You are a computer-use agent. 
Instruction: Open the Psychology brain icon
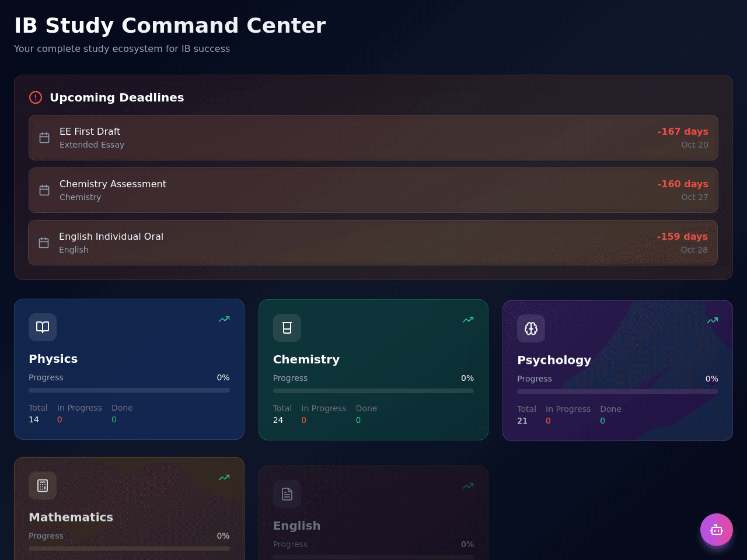click(531, 328)
